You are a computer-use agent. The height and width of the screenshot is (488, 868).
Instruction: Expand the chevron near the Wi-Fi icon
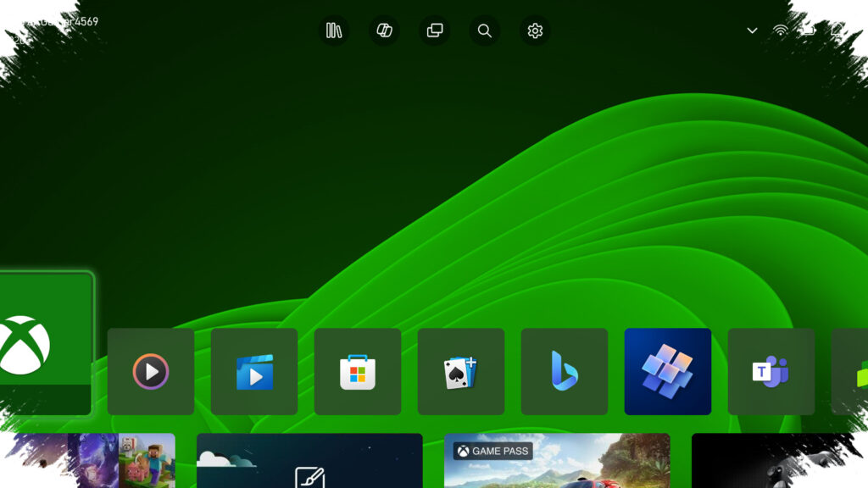point(752,30)
